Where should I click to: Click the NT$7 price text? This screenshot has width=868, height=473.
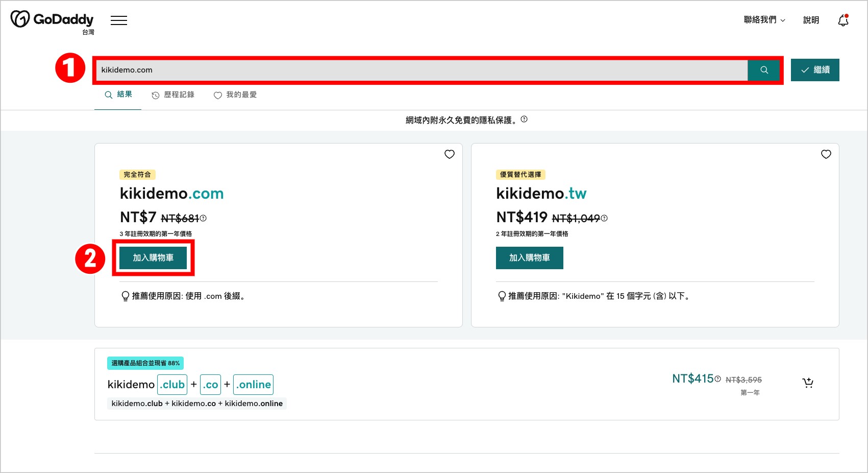coord(138,217)
